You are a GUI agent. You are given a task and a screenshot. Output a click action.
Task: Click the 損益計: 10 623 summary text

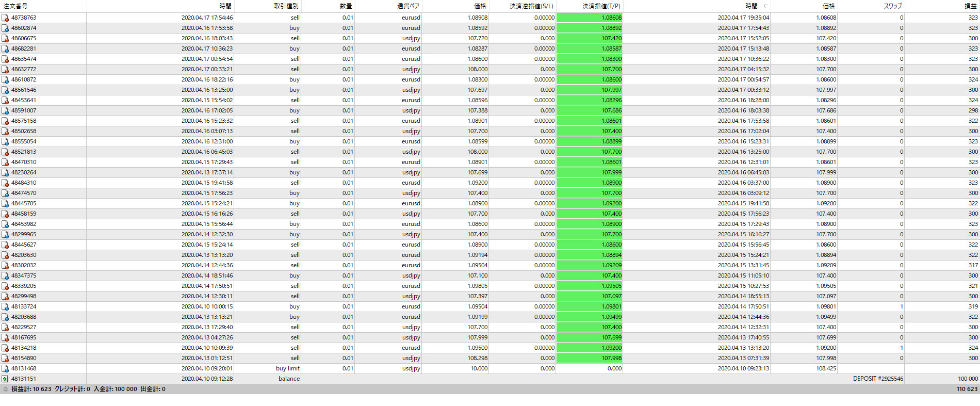pyautogui.click(x=31, y=389)
